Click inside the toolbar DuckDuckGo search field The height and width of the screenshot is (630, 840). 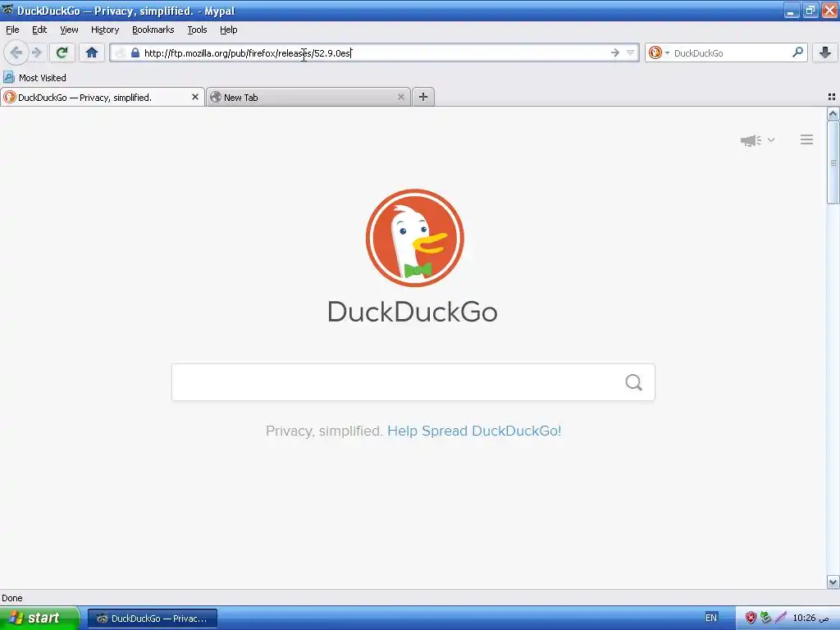[x=728, y=53]
